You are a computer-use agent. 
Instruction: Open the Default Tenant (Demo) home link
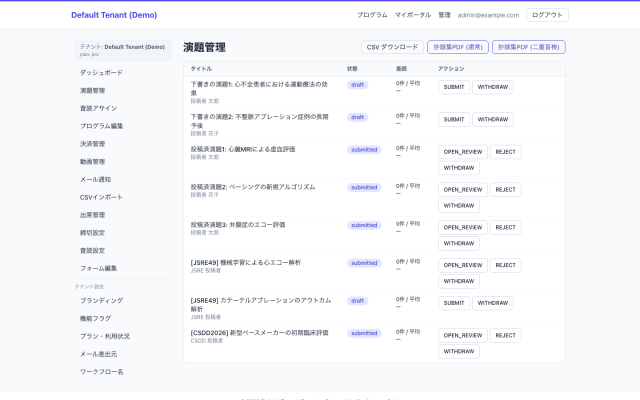click(x=114, y=15)
